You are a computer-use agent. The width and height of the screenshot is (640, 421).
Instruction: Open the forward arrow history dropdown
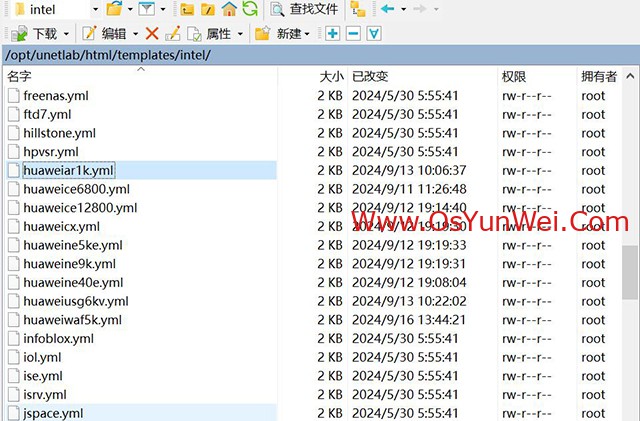pyautogui.click(x=436, y=9)
